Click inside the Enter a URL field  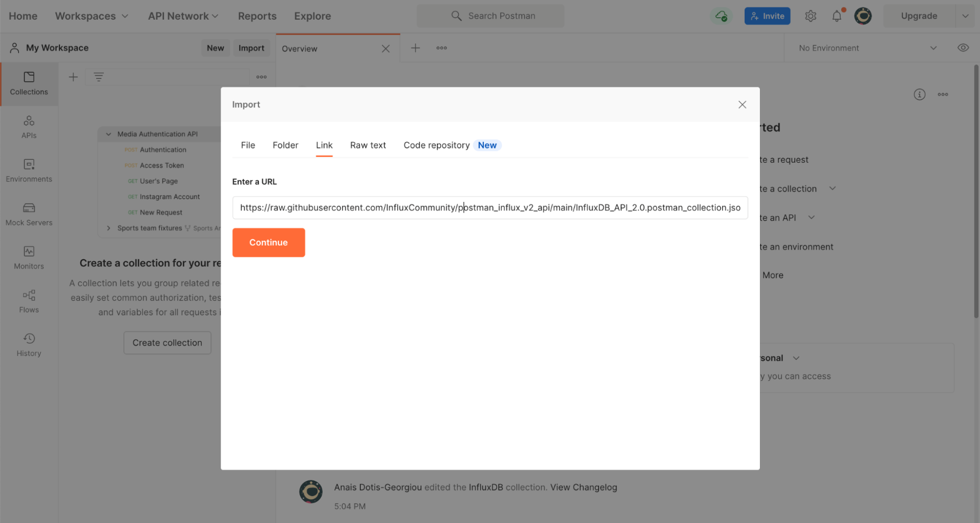pos(490,207)
